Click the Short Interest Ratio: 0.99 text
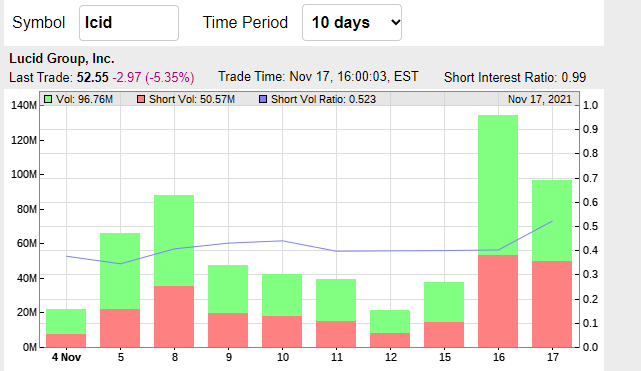The height and width of the screenshot is (371, 641). tap(515, 77)
